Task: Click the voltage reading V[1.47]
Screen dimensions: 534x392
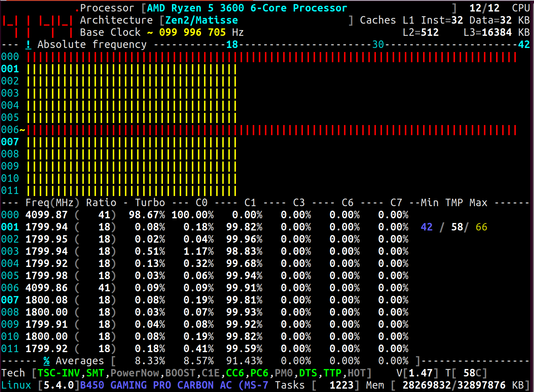Action: [x=417, y=373]
